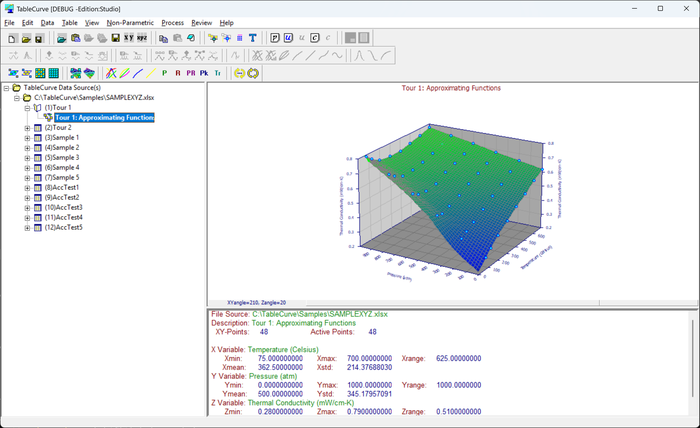Select the (11)AccTest4 tree item
The height and width of the screenshot is (428, 700).
click(63, 218)
